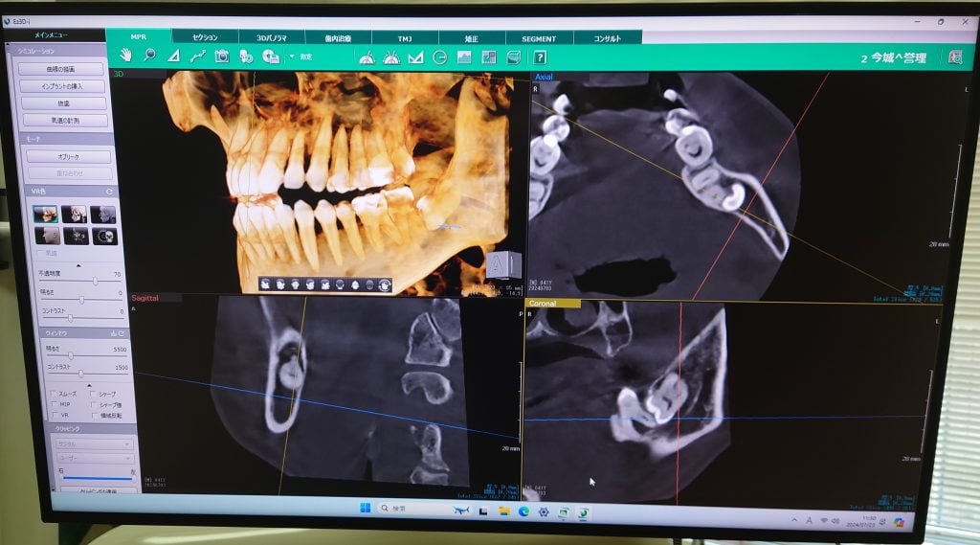The image size is (980, 545).
Task: Tick the MIP checkbox
Action: point(53,404)
